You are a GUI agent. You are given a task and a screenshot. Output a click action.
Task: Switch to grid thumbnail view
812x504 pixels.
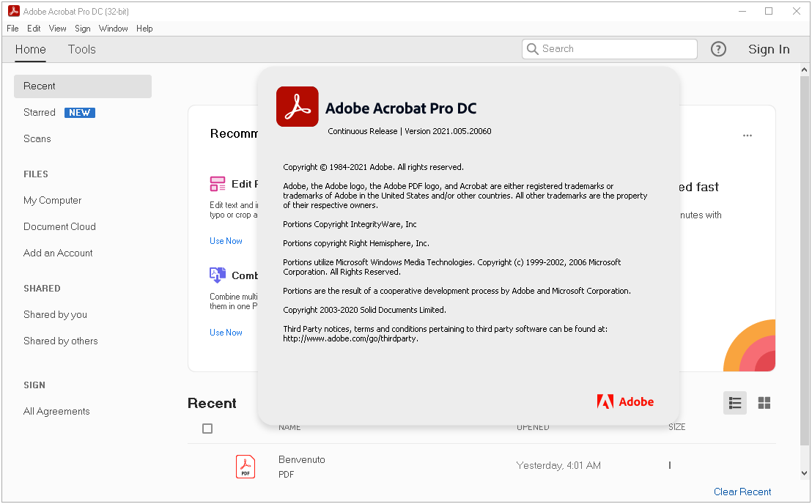764,403
